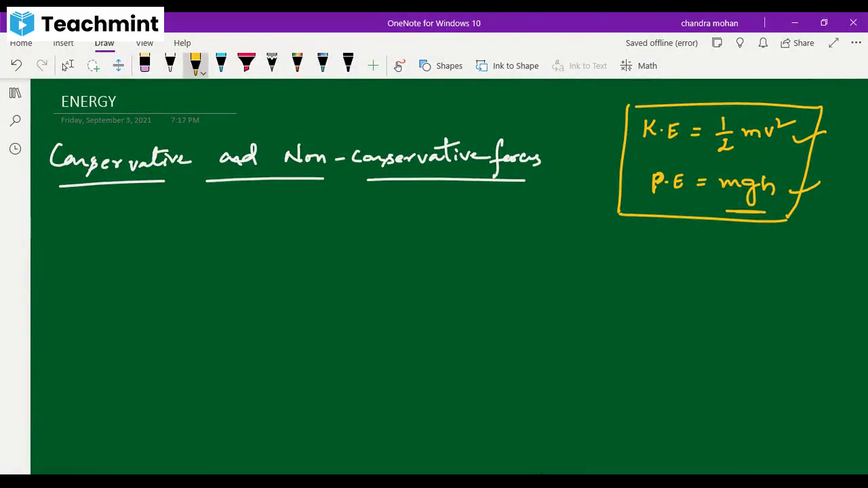Click the page title ENERGY
868x488 pixels.
tap(89, 102)
